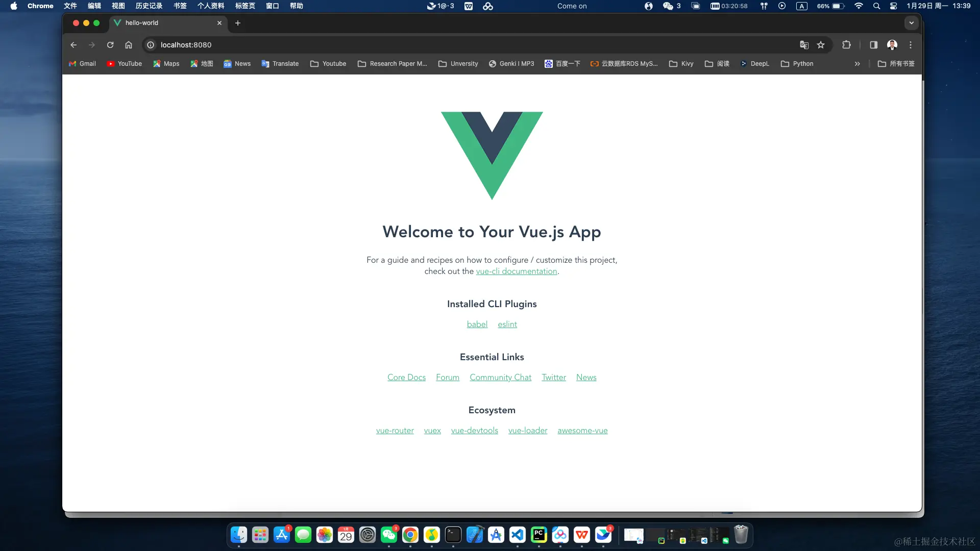
Task: Expand the 阅读 bookmark folder
Action: pos(717,64)
